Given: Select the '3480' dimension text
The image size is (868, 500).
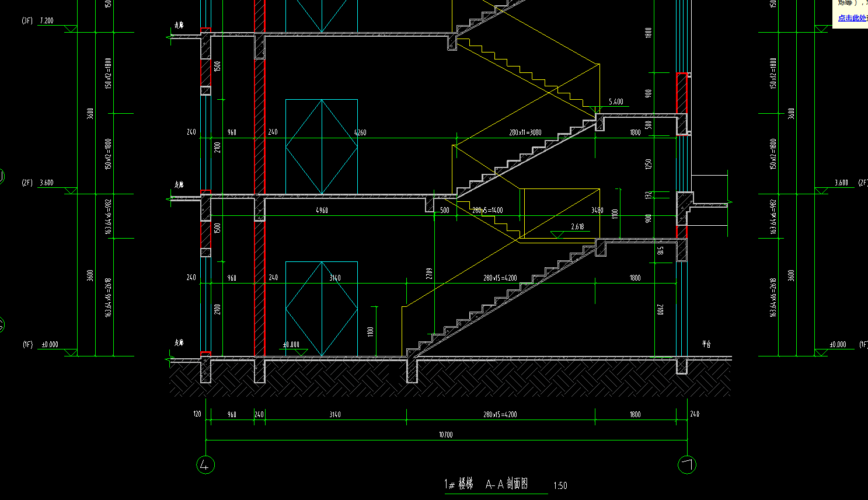Looking at the screenshot, I should point(597,210).
